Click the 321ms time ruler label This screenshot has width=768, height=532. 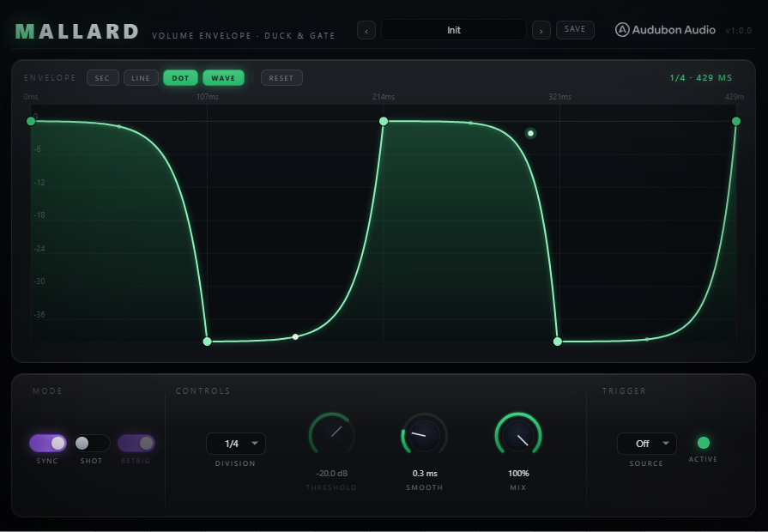point(559,97)
